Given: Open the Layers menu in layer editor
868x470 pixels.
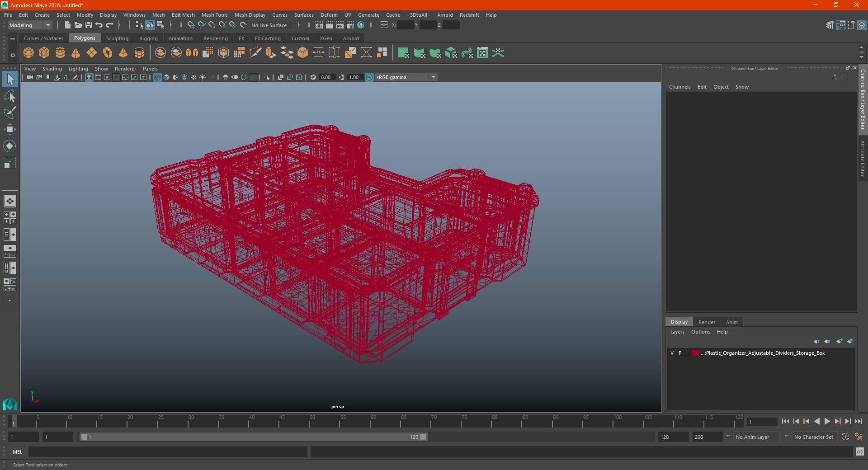Looking at the screenshot, I should coord(677,332).
